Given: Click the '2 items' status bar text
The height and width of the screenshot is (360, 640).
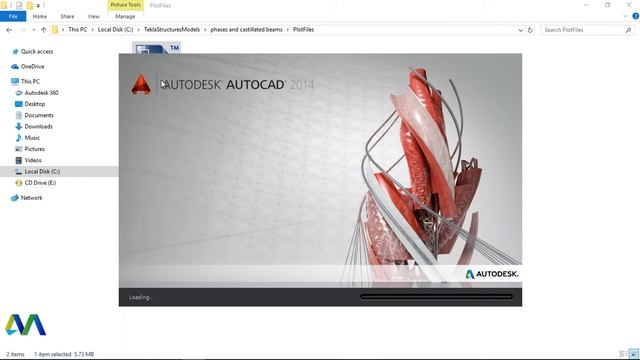Looking at the screenshot, I should [x=16, y=354].
